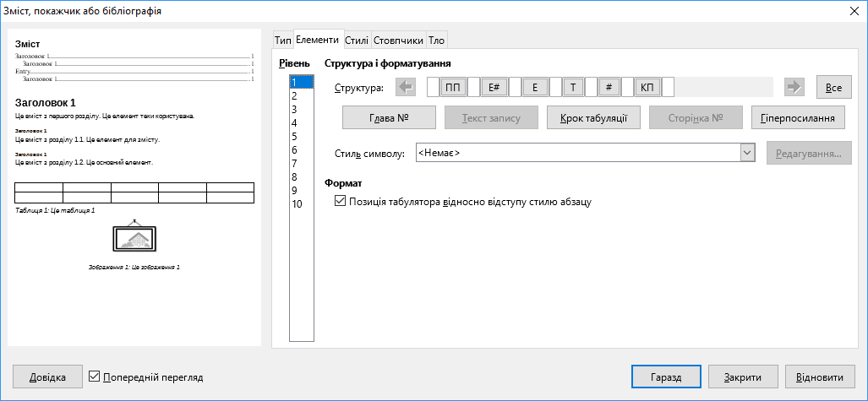Open the Стиль символу dropdown list
868x401 pixels.
pyautogui.click(x=747, y=153)
